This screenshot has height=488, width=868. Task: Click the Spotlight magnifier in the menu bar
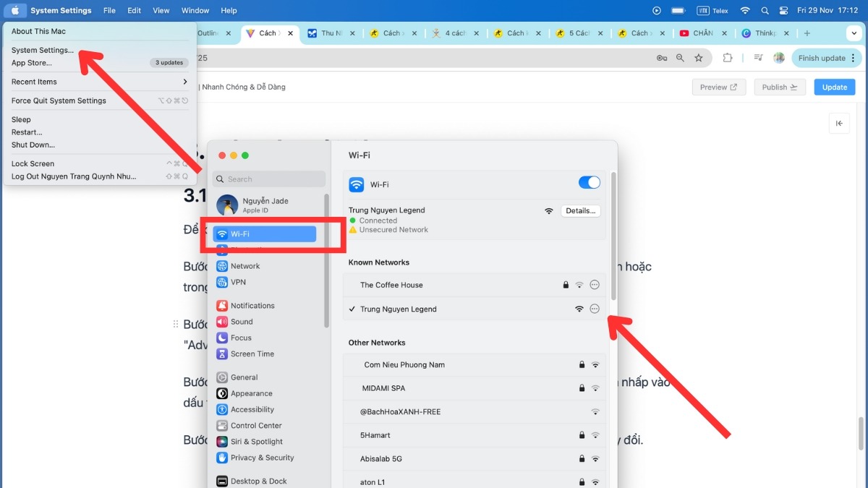(765, 11)
